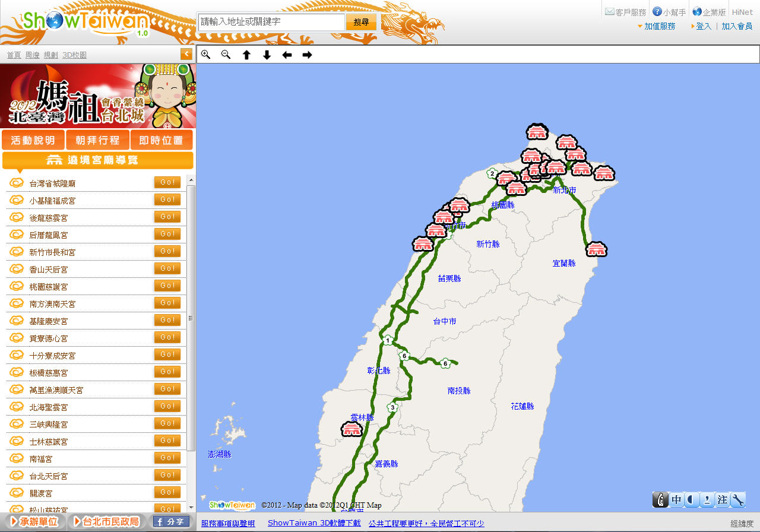
Task: Pan the map up with the arrow
Action: [246, 55]
